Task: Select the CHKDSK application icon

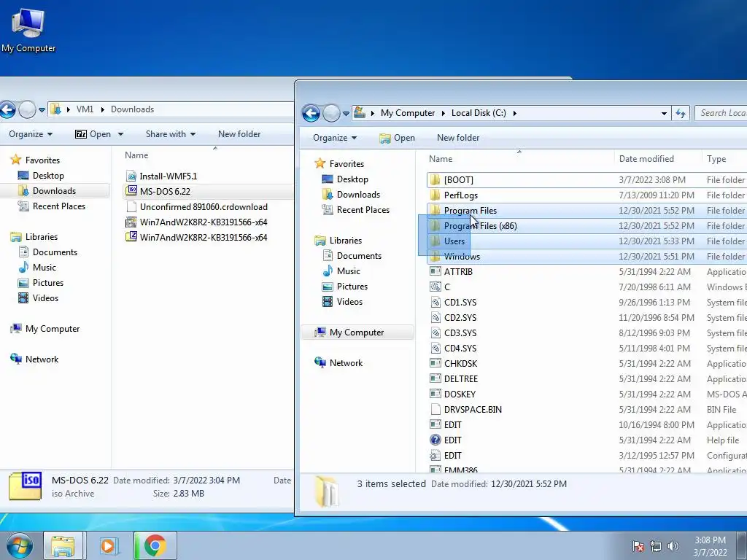Action: (435, 363)
